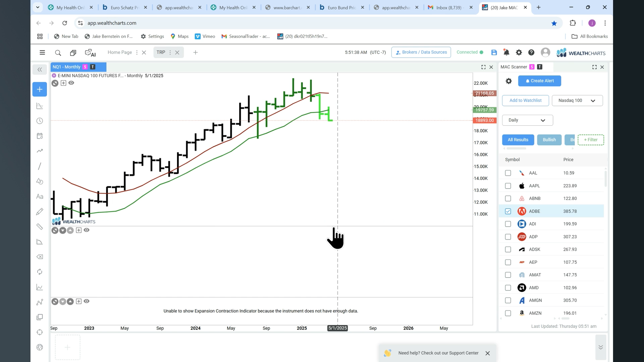Screen dimensions: 644x362
Task: Check the AMD symbol checkbox
Action: 508,288
